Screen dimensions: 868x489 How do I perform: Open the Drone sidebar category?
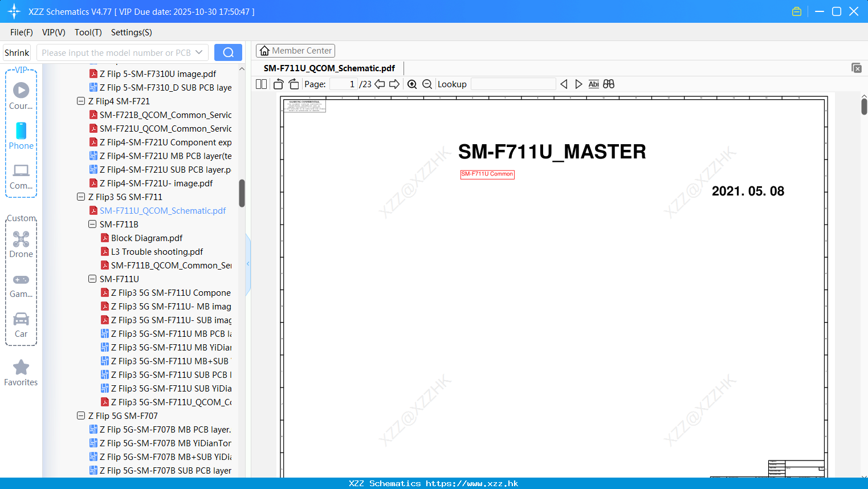tap(21, 244)
